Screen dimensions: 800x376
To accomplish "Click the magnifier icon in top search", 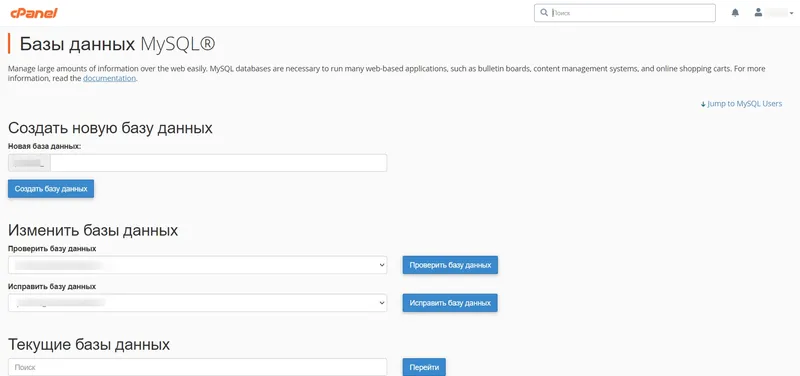I will [x=543, y=13].
